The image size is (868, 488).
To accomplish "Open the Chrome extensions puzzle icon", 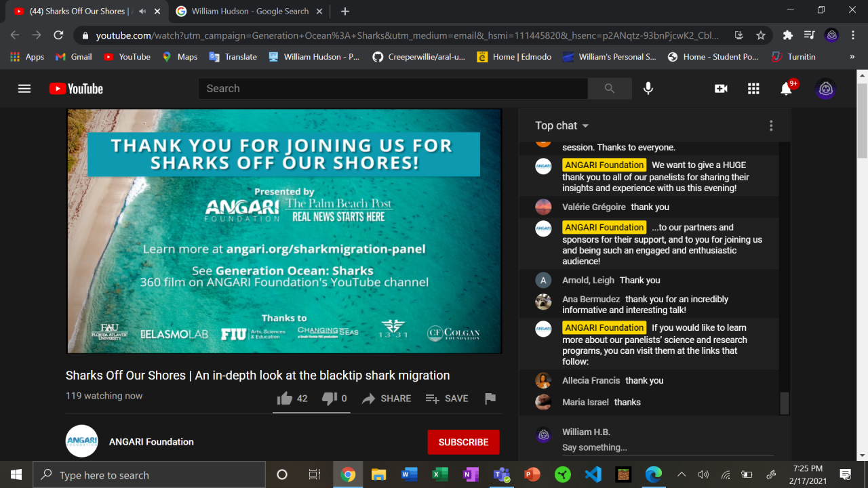I will [787, 35].
